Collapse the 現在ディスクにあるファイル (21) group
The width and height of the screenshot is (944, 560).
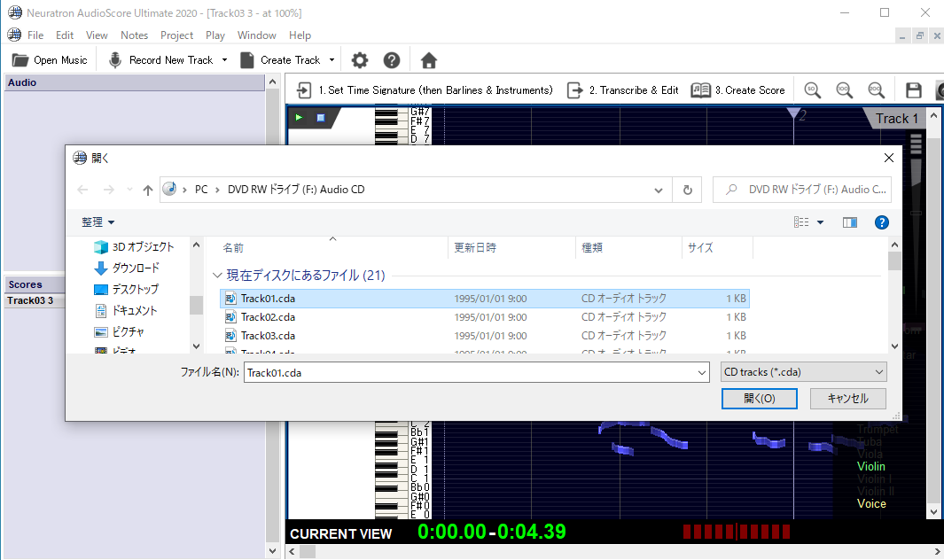217,275
